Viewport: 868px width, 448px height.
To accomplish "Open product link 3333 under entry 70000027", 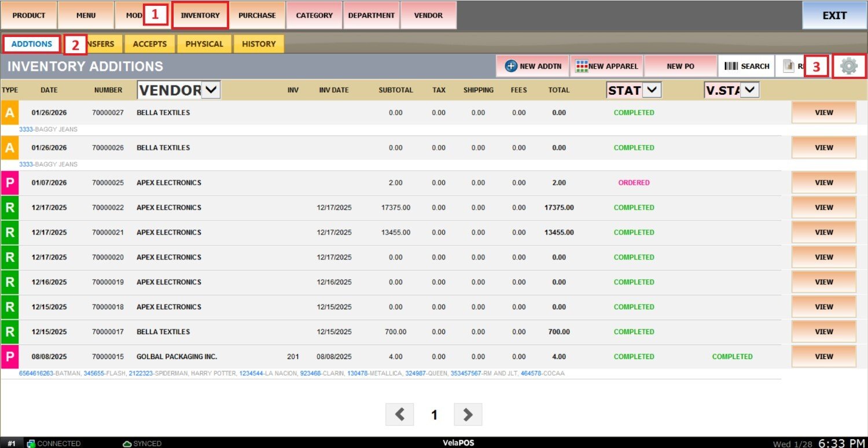I will (26, 129).
